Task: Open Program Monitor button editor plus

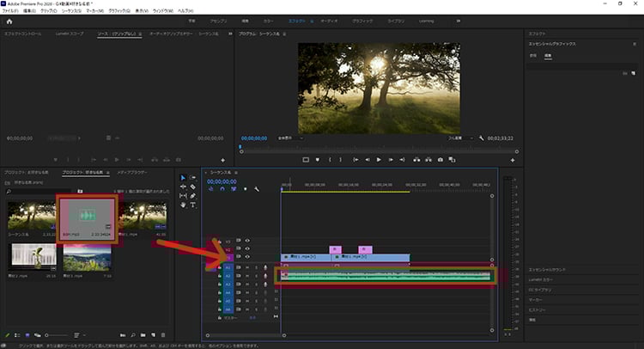Action: [x=512, y=161]
